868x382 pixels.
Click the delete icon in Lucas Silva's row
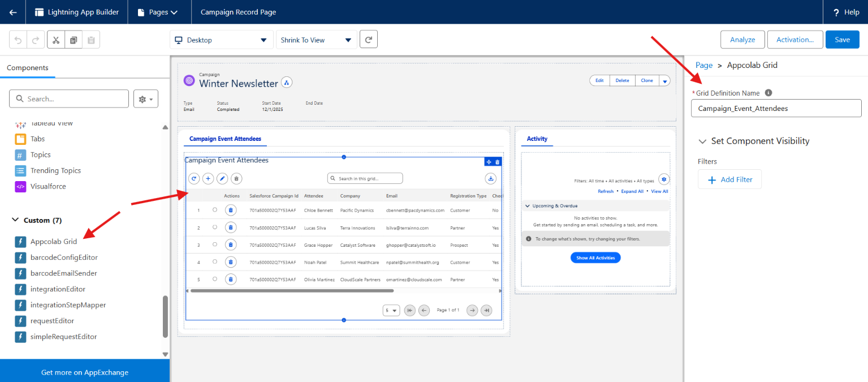coord(231,228)
